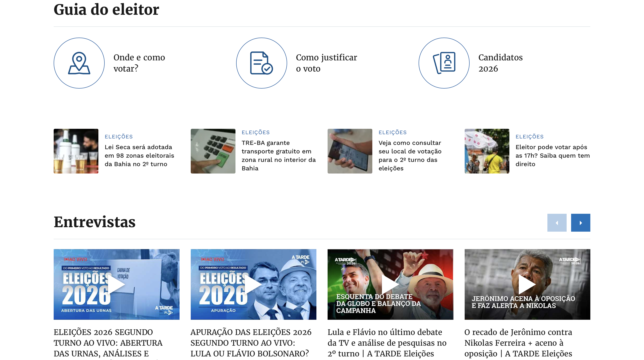
Task: Go to next Entrevistas slide
Action: click(580, 222)
